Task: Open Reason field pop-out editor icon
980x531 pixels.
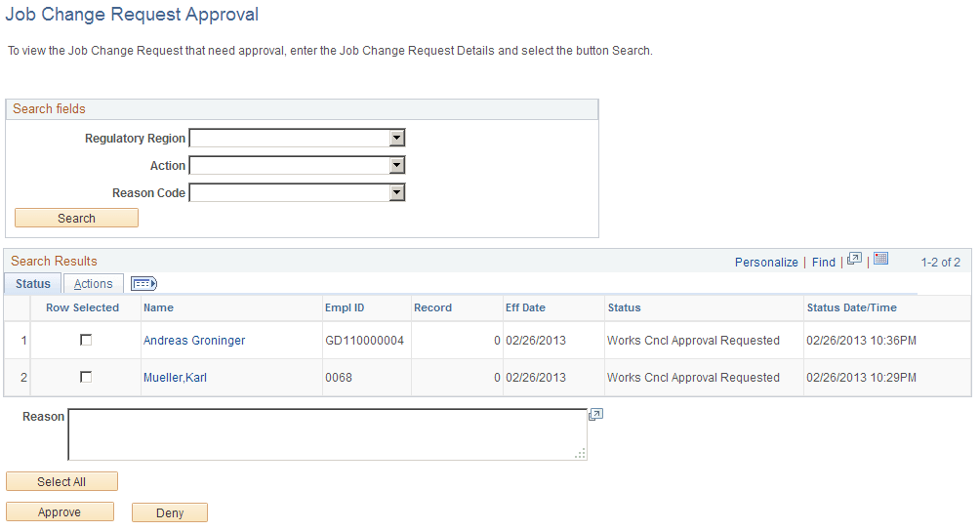Action: [595, 415]
